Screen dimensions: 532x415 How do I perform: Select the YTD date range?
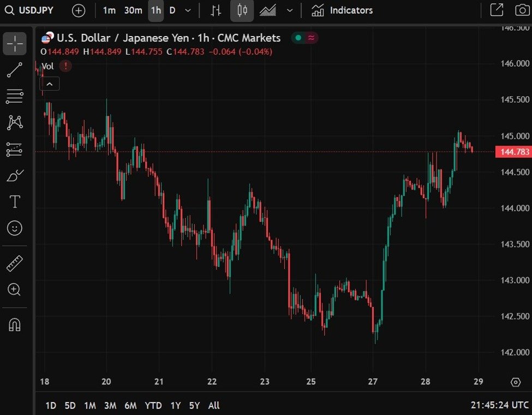coord(153,405)
